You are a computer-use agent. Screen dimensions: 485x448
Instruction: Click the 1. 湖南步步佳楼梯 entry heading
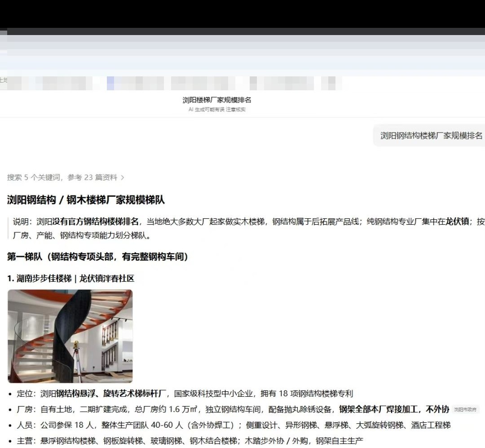[71, 279]
